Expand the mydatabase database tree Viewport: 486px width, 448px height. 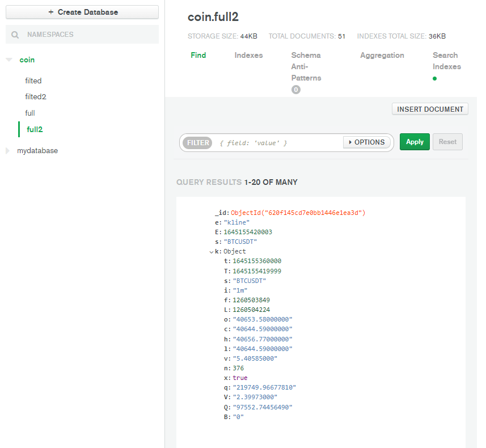pyautogui.click(x=8, y=151)
